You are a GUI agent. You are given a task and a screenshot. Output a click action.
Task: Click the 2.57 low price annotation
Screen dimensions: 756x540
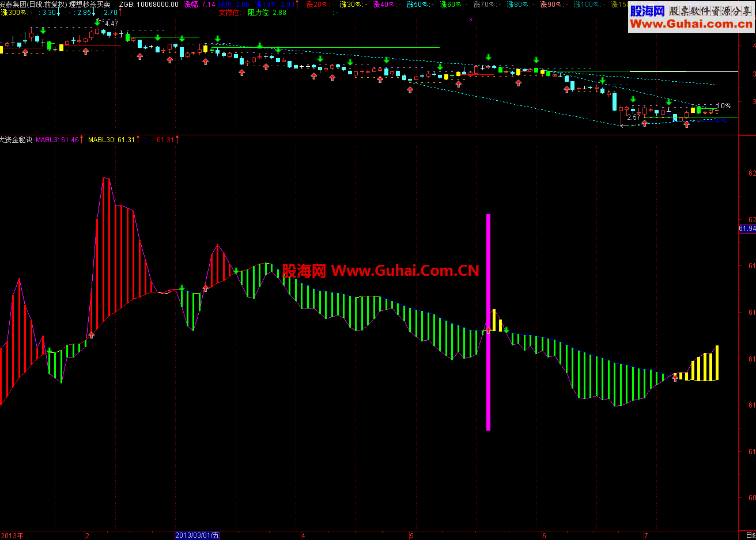click(634, 117)
